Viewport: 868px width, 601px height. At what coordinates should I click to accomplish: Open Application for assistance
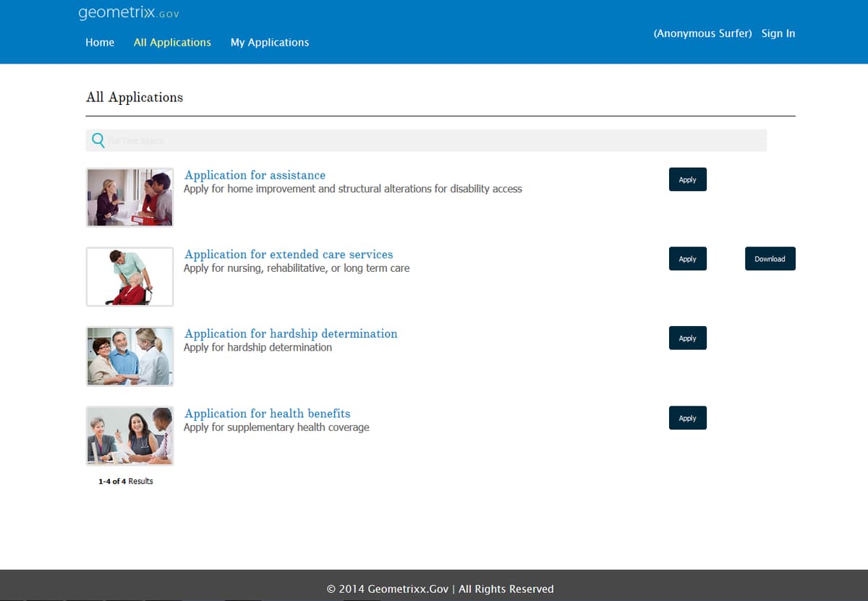[255, 175]
